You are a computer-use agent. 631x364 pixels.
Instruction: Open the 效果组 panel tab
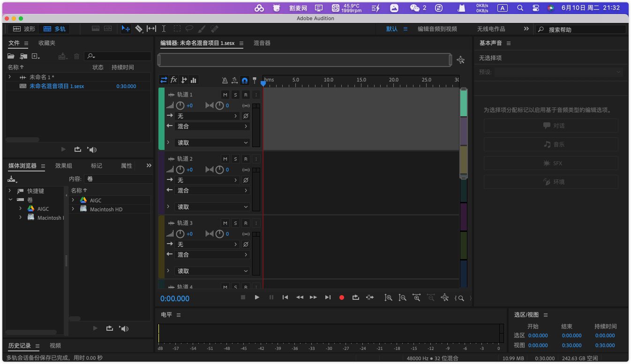coord(64,166)
